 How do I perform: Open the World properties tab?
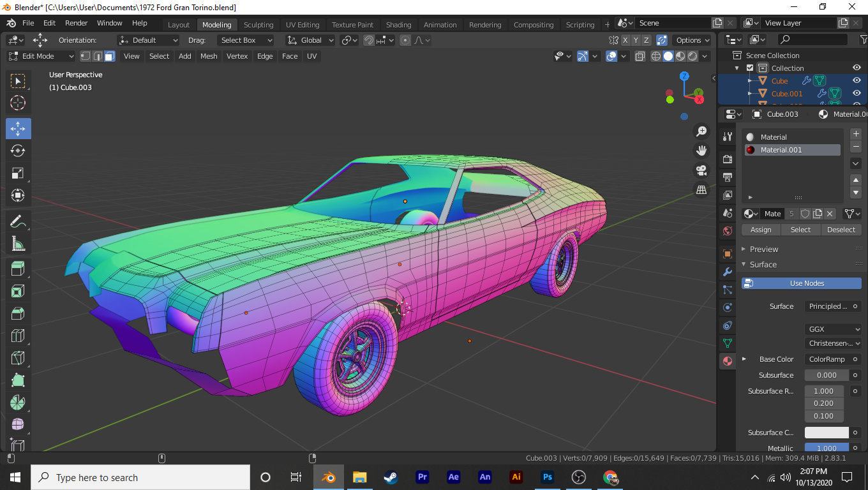point(727,231)
